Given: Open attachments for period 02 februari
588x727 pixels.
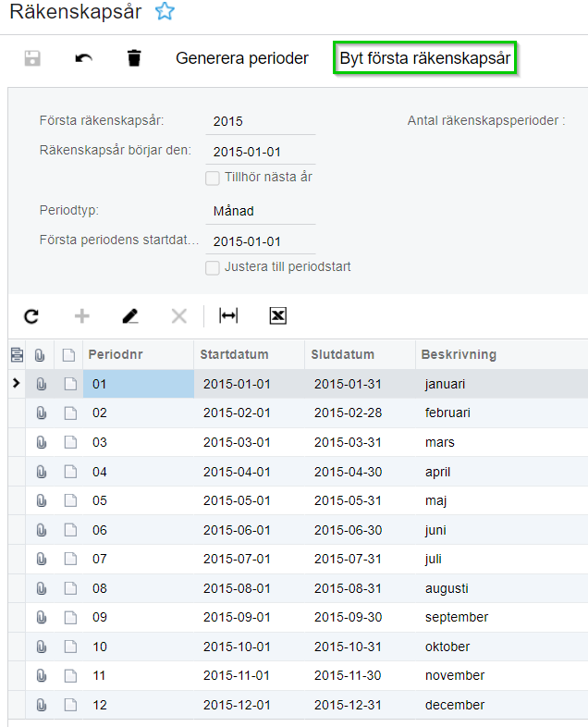Looking at the screenshot, I should [42, 413].
